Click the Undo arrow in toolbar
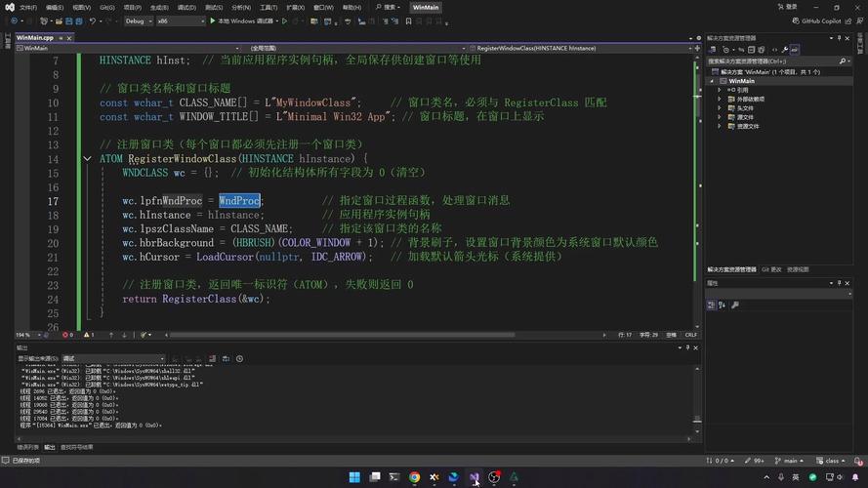Image resolution: width=868 pixels, height=488 pixels. (x=93, y=21)
